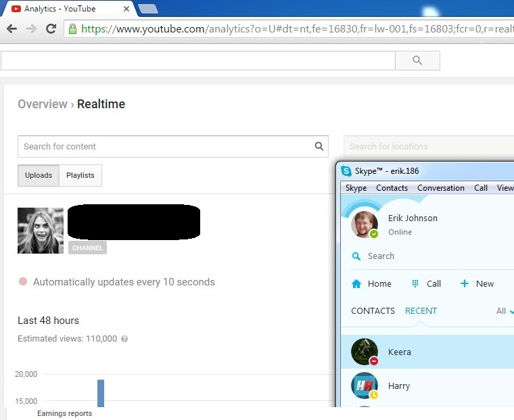The width and height of the screenshot is (514, 420).
Task: Click the Realtime page heading
Action: [101, 104]
